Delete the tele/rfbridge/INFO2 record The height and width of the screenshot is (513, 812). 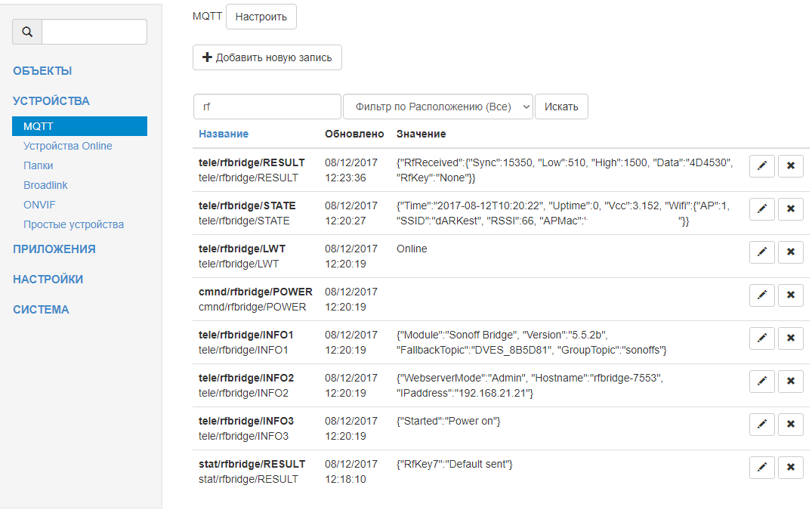790,382
